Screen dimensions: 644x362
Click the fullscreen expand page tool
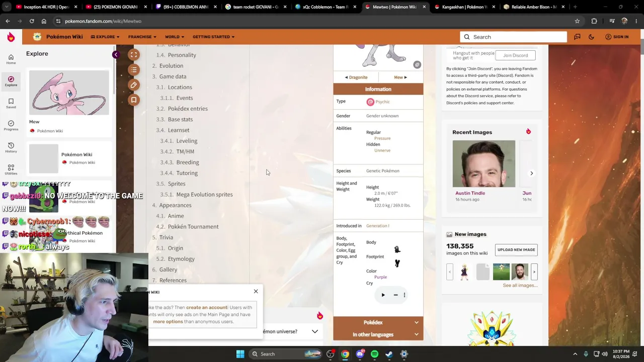tap(134, 55)
